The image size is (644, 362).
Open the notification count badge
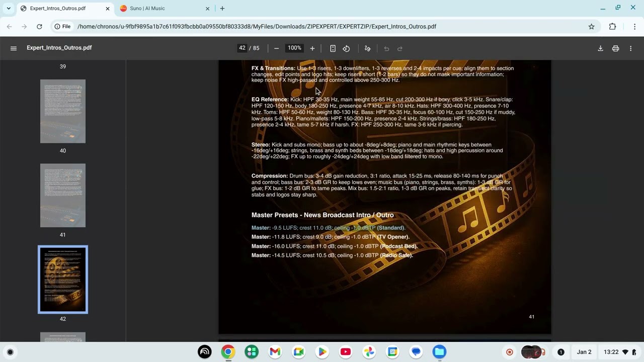[561, 352]
